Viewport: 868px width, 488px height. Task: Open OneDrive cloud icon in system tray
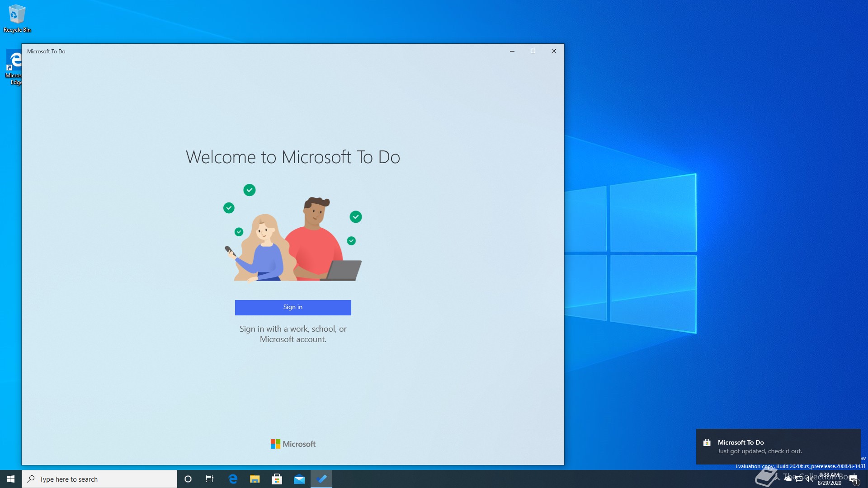pos(788,479)
